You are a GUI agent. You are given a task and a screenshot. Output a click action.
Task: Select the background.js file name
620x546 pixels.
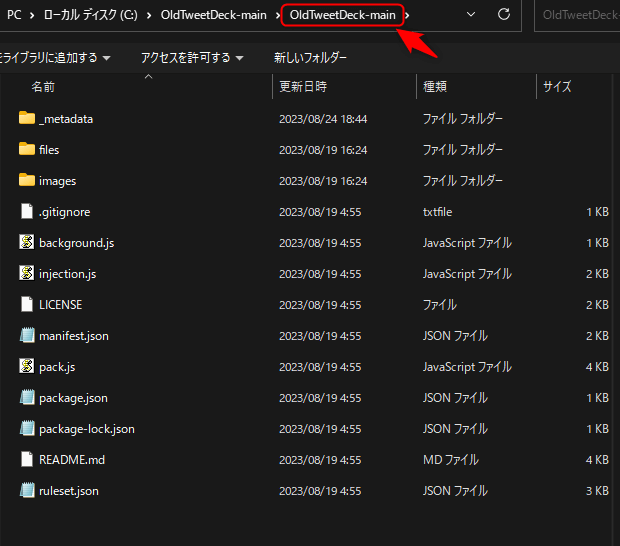point(77,243)
